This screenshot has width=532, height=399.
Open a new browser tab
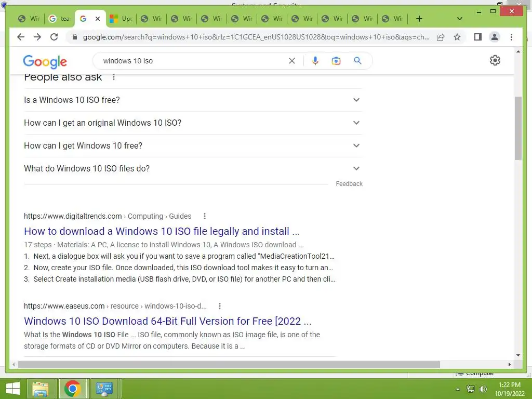click(x=419, y=19)
